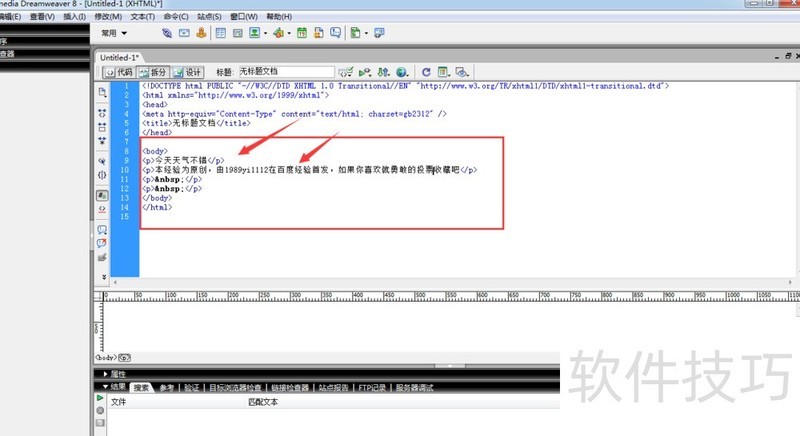Open the Visual Aids eye menu

point(462,72)
